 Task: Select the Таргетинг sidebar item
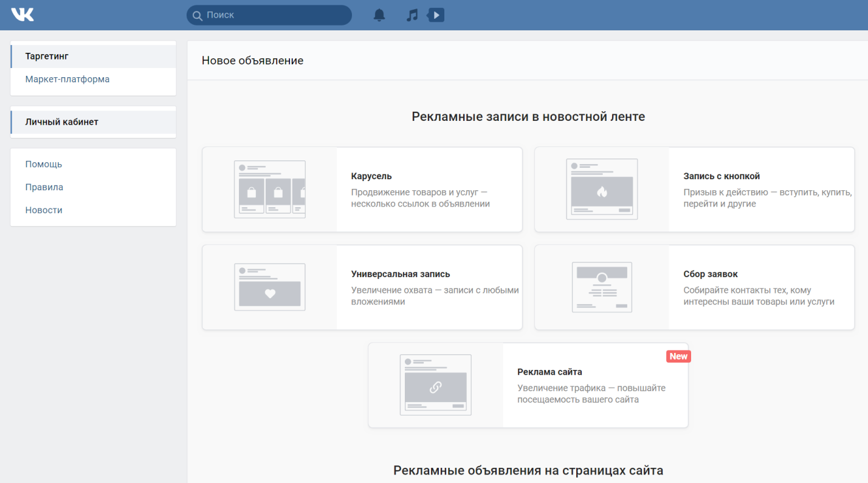pos(93,57)
